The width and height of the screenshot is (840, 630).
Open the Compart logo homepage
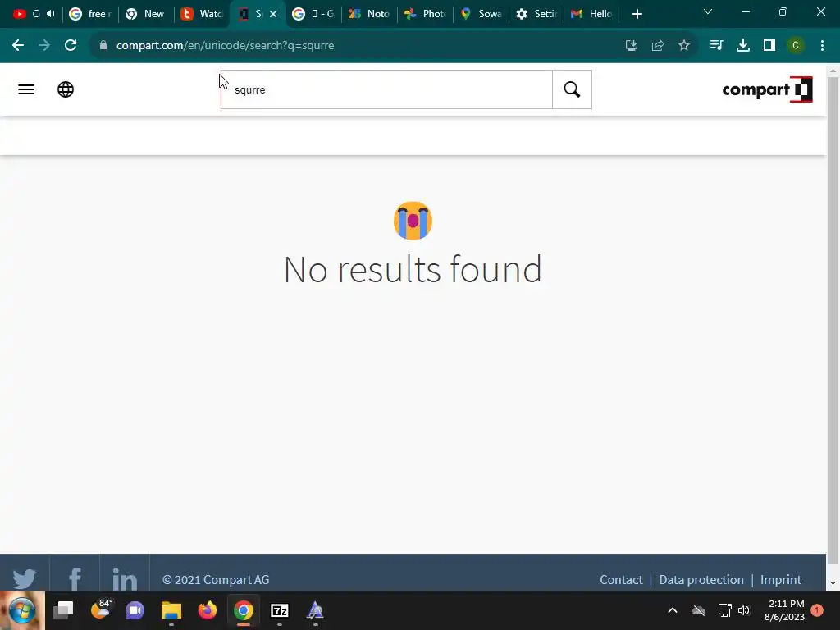click(x=767, y=89)
